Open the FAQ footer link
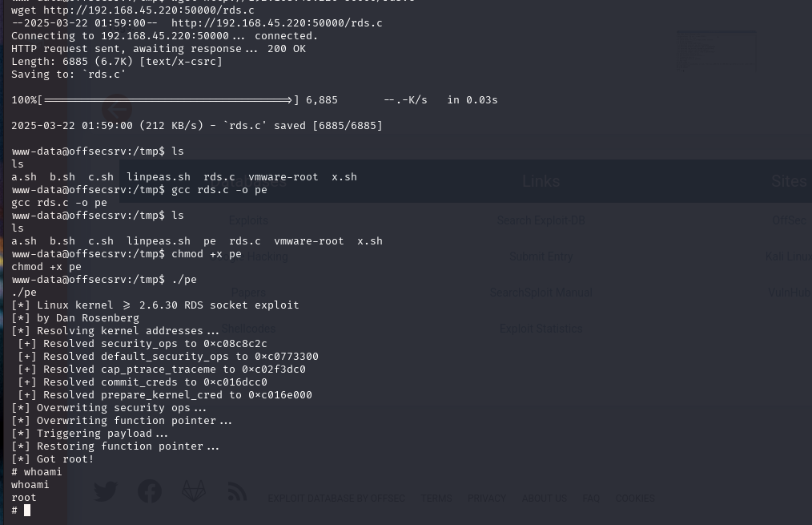The width and height of the screenshot is (812, 525). [x=591, y=498]
